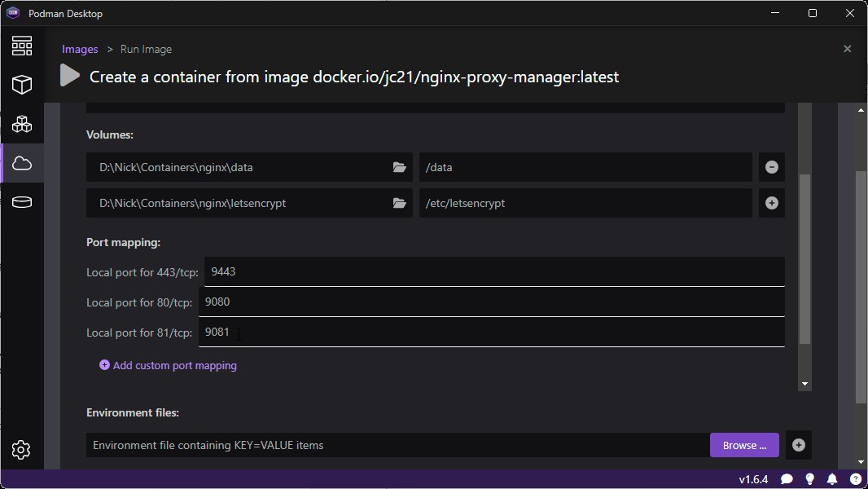Click the plus icon in Add custom port mapping

[x=104, y=365]
